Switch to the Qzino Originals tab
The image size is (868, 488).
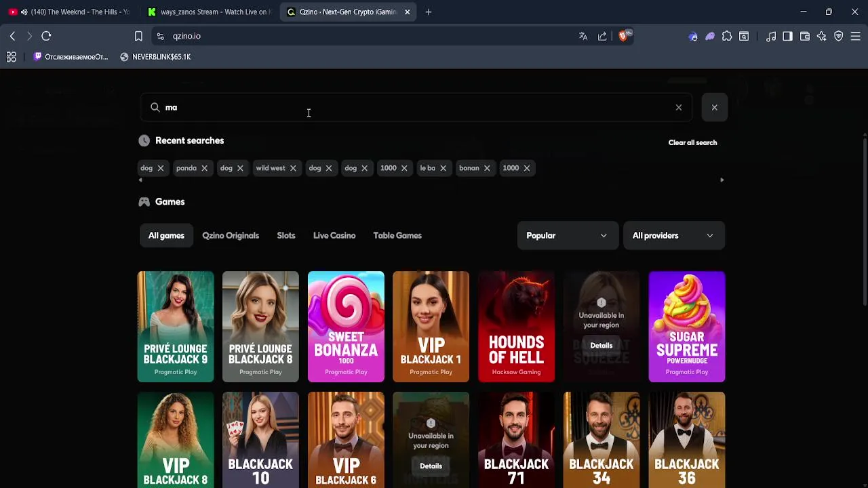click(231, 236)
